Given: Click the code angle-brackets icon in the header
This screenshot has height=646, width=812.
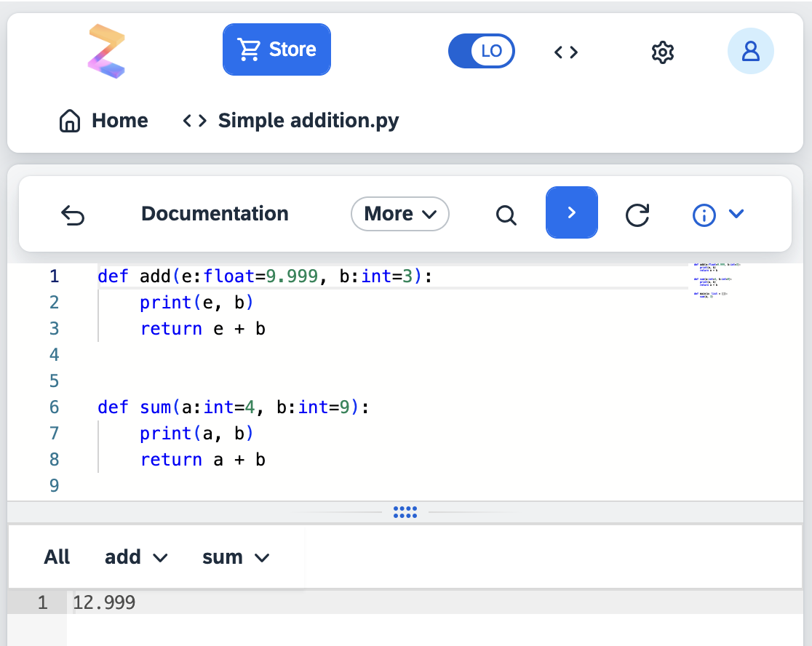Looking at the screenshot, I should tap(565, 52).
